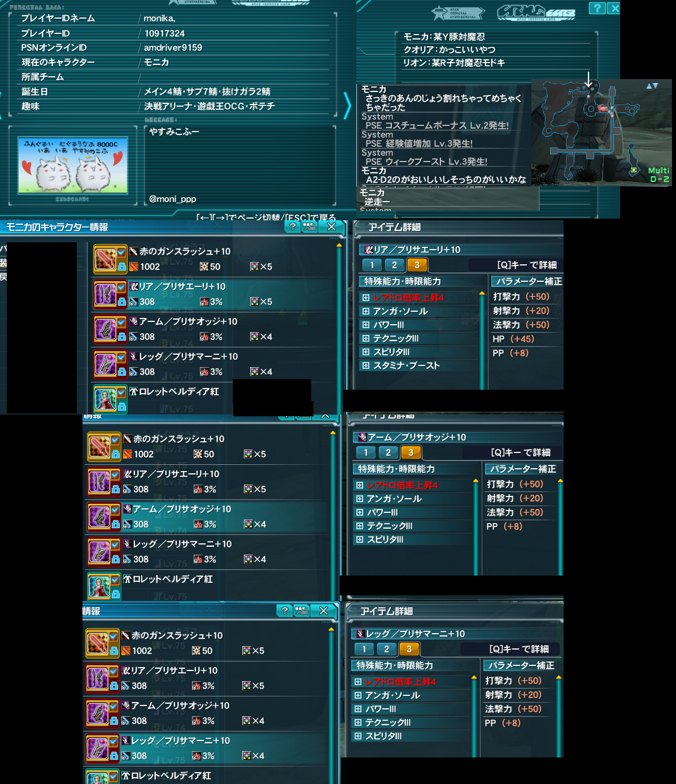Go to next profile page arrow
This screenshot has height=784, width=676.
click(x=347, y=104)
